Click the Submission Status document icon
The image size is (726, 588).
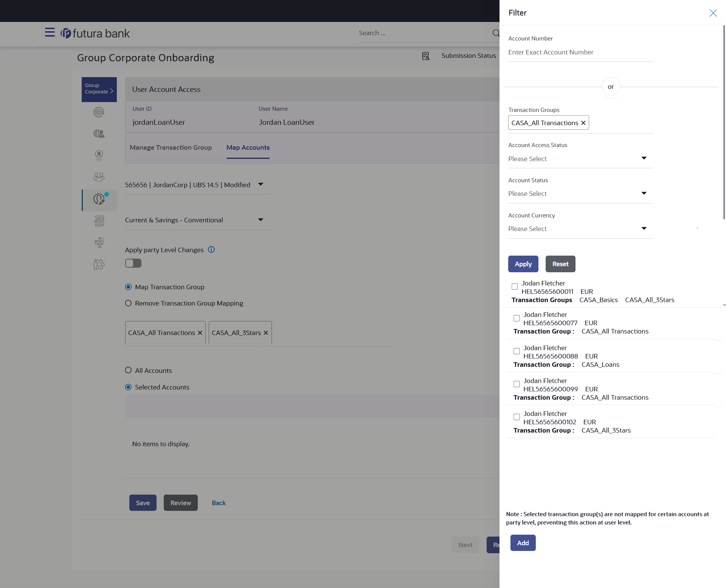point(426,56)
